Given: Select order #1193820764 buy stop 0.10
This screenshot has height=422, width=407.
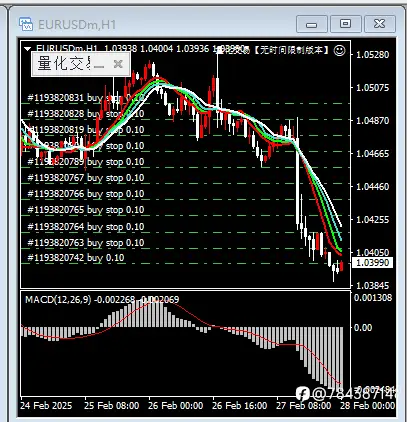Looking at the screenshot, I should pyautogui.click(x=86, y=227).
